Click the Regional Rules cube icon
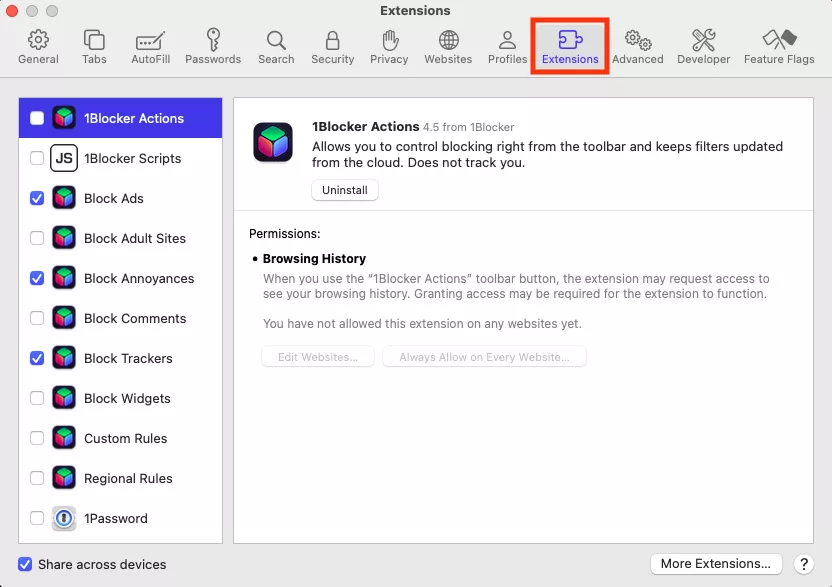Screen dimensions: 832x587 64,478
